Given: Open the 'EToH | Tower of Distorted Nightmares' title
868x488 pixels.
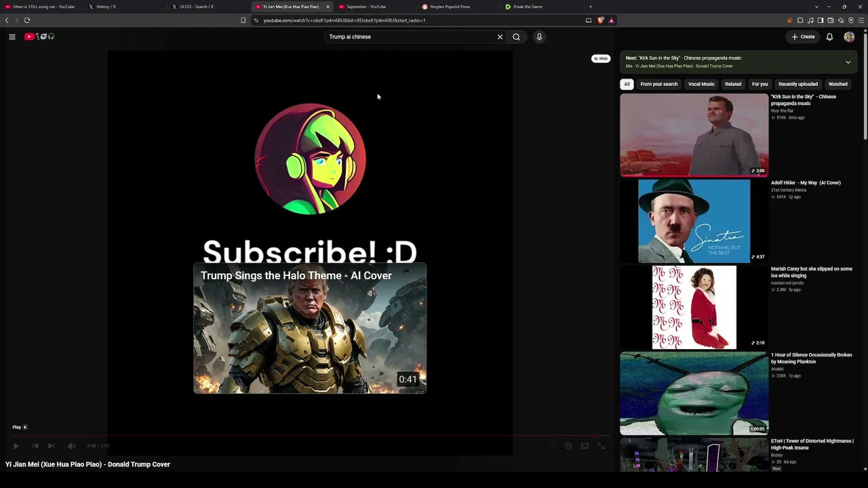Looking at the screenshot, I should tap(812, 444).
